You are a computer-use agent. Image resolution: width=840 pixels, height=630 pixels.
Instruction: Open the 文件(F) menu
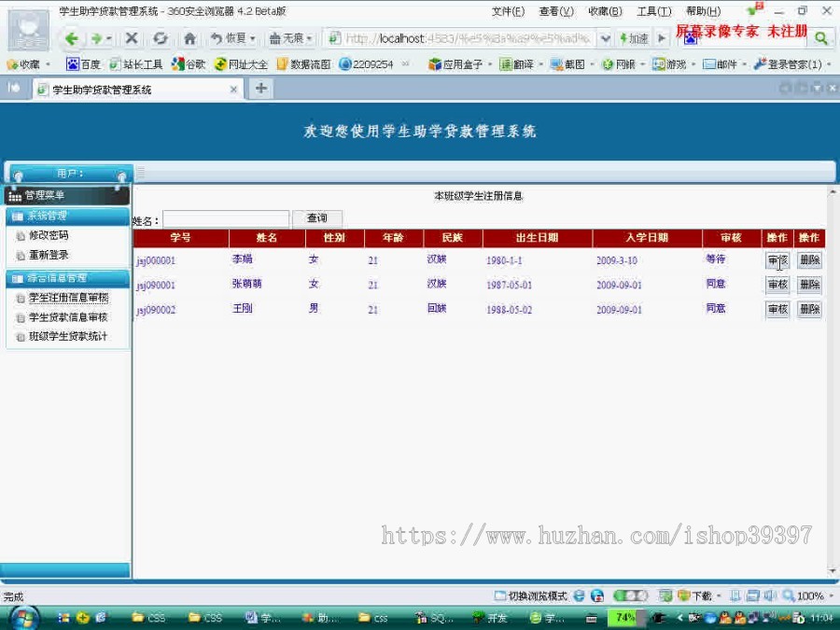508,11
